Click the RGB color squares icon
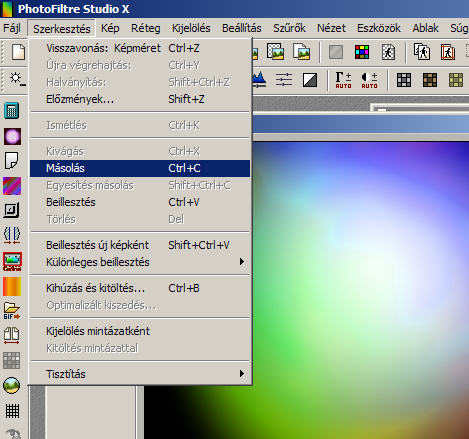This screenshot has width=469, height=439. tap(362, 52)
